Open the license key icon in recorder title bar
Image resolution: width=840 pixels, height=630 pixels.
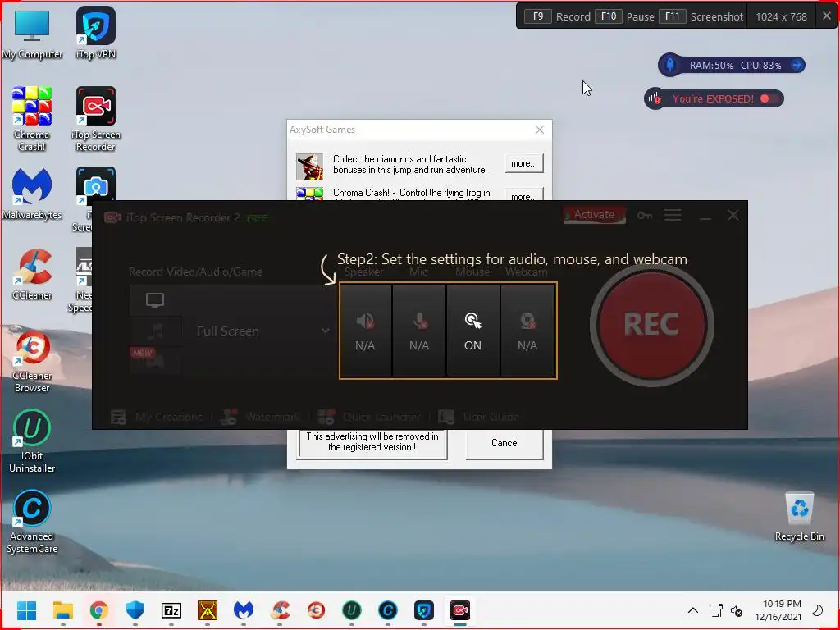point(645,216)
